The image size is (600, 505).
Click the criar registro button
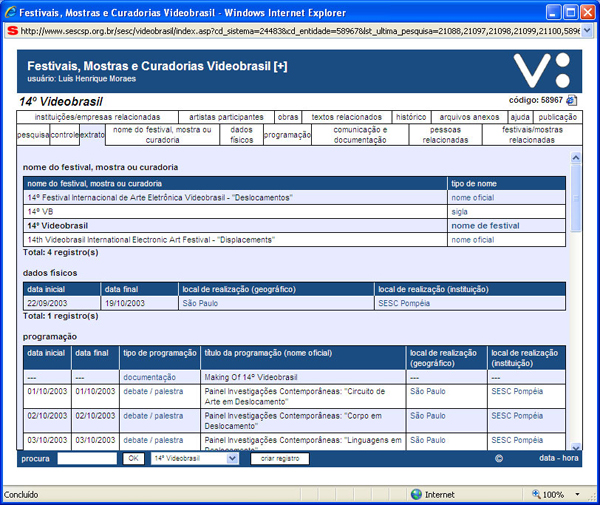pyautogui.click(x=280, y=458)
